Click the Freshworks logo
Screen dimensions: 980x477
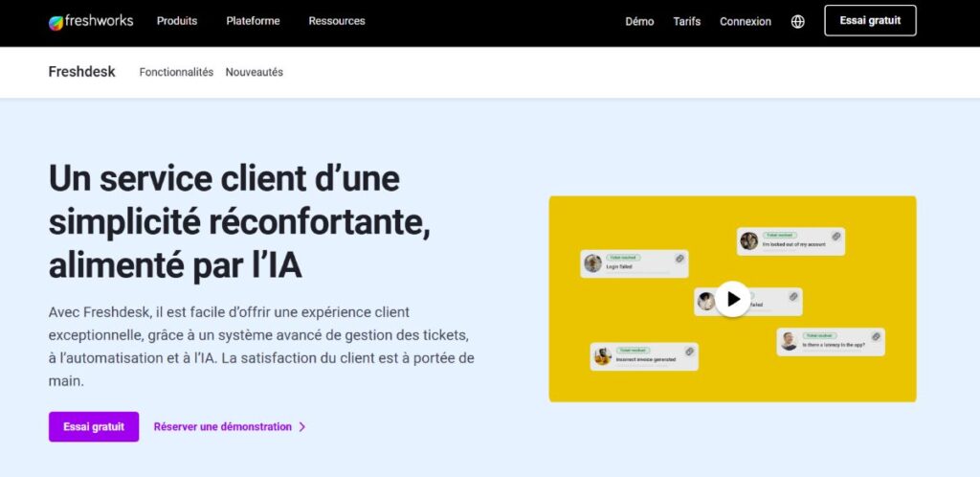(x=91, y=21)
